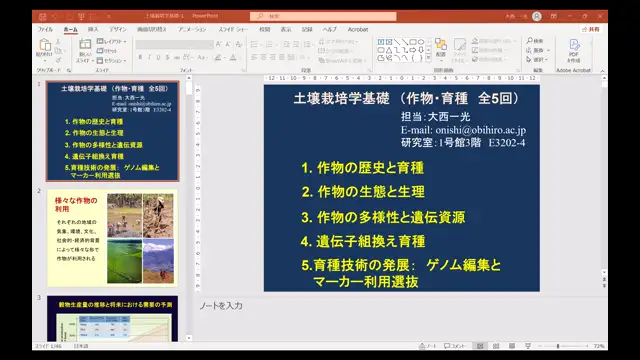Click the font color A swatch

coord(233,58)
